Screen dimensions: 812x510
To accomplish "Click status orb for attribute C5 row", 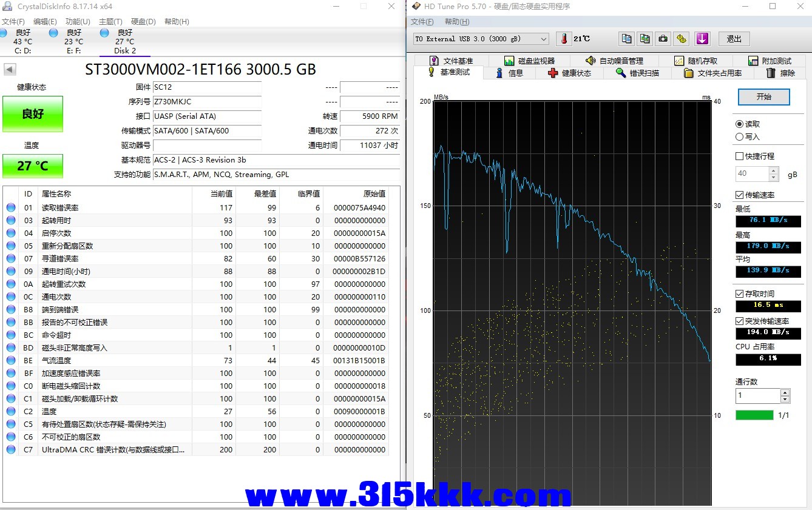I will pos(11,424).
